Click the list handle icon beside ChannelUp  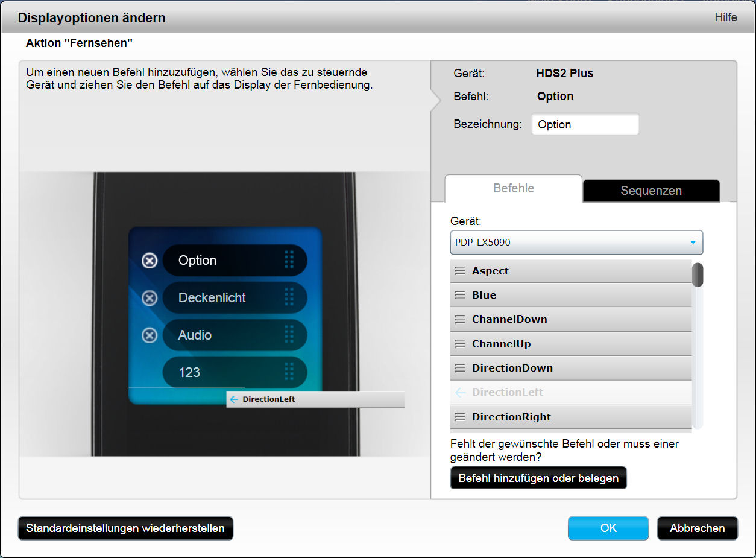pyautogui.click(x=460, y=344)
